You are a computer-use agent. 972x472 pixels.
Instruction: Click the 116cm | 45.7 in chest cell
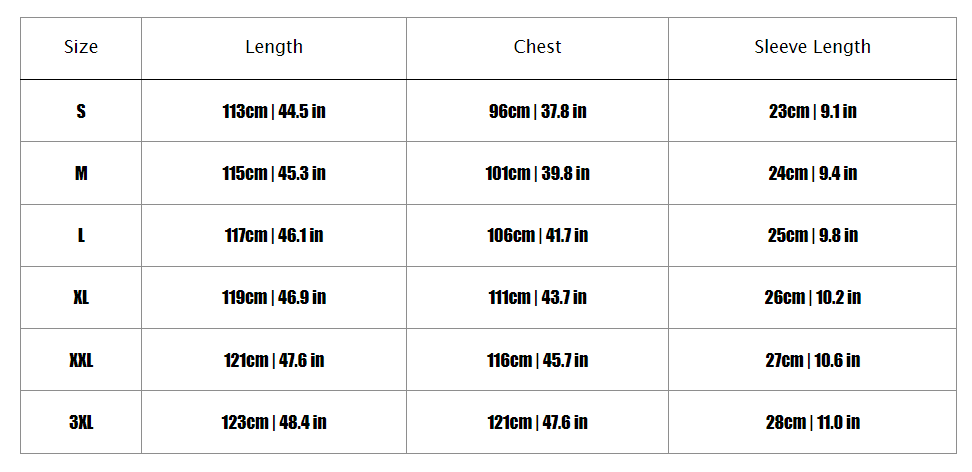[x=537, y=360]
